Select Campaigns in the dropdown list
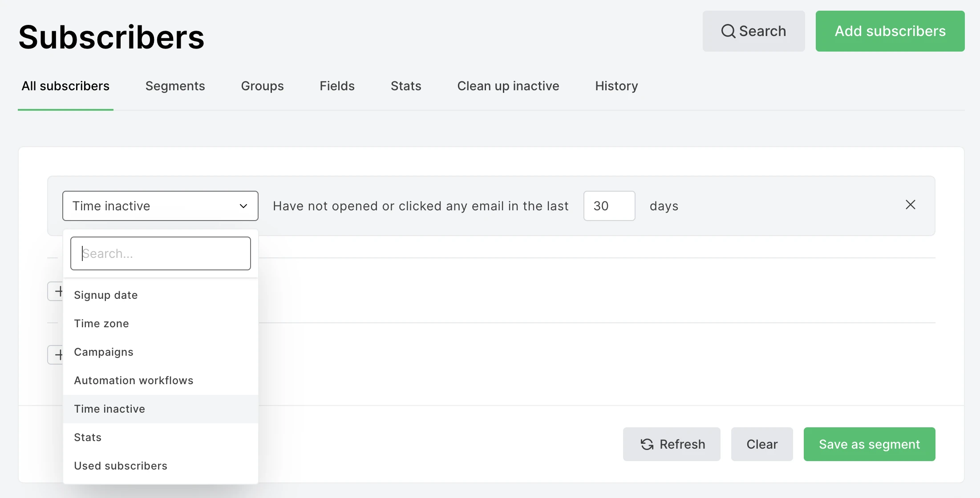 coord(104,352)
